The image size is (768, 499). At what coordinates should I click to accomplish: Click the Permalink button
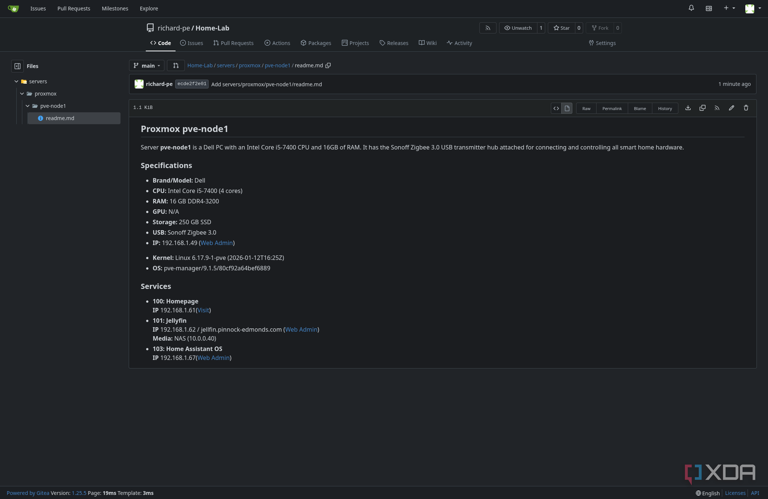[612, 108]
